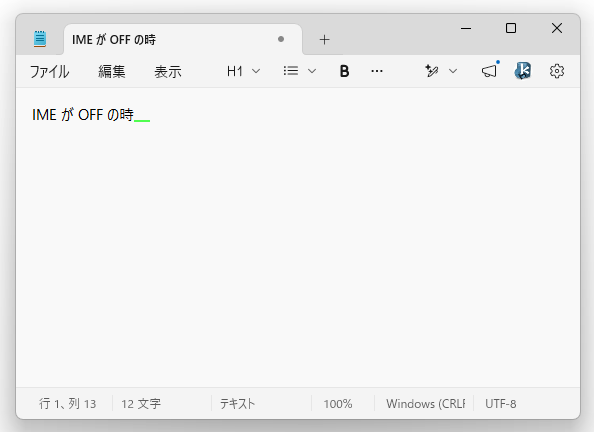The width and height of the screenshot is (594, 432).
Task: Expand the AI rewrite dropdown arrow
Action: click(453, 71)
